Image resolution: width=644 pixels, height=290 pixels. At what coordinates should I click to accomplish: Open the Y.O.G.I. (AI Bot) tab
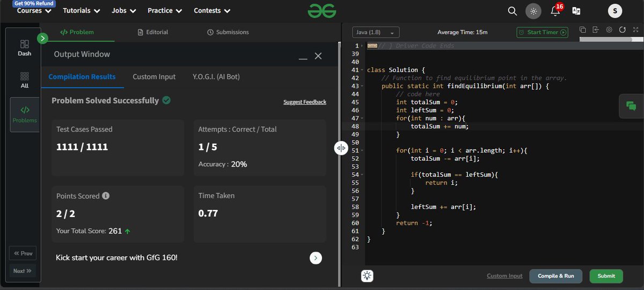coord(216,77)
